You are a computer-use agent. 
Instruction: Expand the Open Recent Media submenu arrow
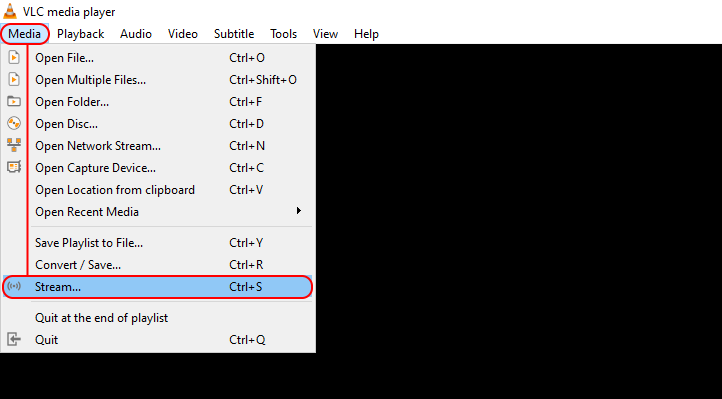click(x=298, y=211)
